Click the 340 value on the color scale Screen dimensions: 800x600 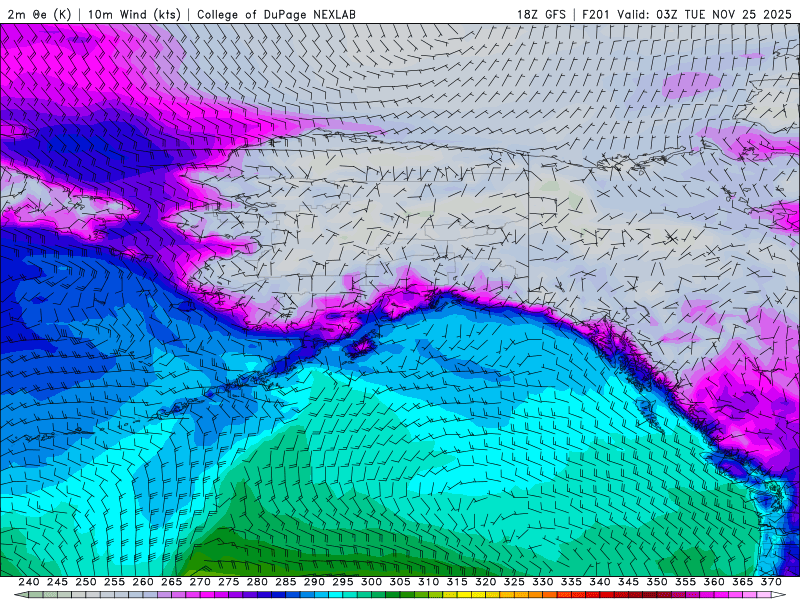600,582
